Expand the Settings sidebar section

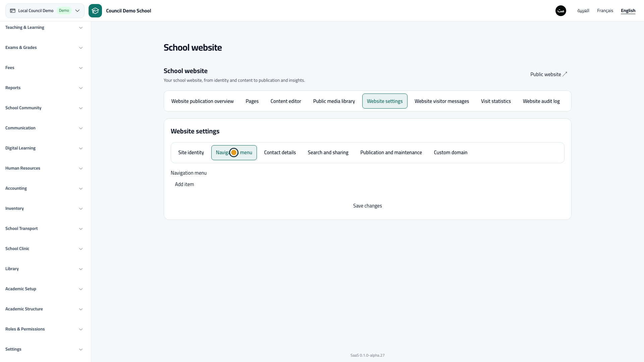pyautogui.click(x=44, y=349)
